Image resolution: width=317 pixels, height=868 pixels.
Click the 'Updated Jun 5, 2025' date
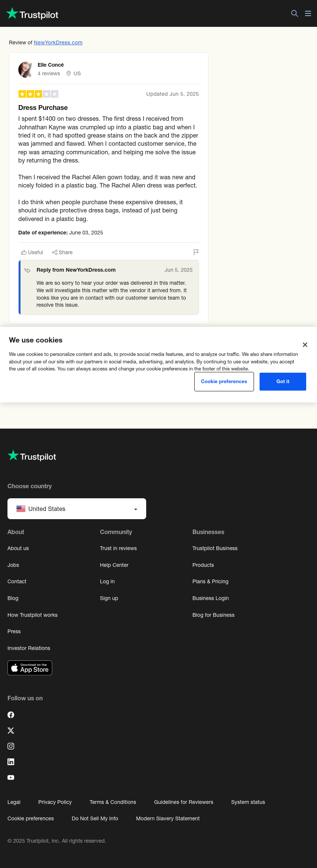[x=172, y=94]
